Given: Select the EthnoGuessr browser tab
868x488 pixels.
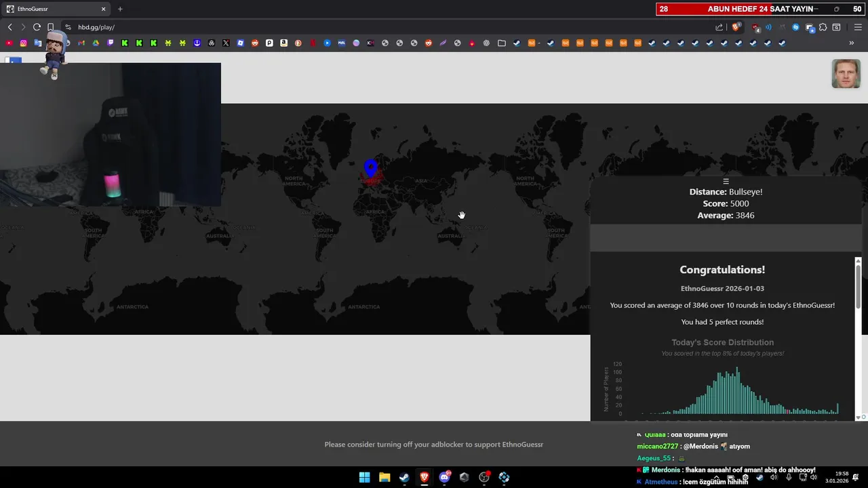Looking at the screenshot, I should tap(56, 9).
